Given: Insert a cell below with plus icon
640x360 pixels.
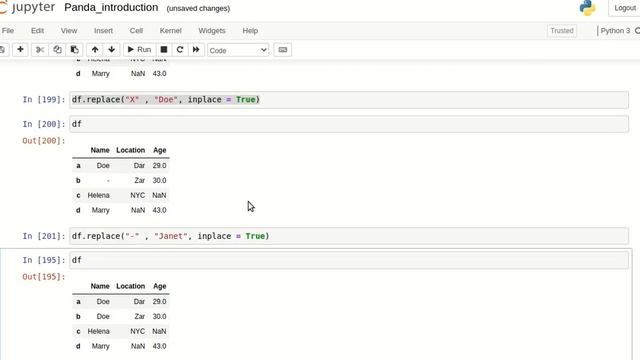Looking at the screenshot, I should pos(20,50).
